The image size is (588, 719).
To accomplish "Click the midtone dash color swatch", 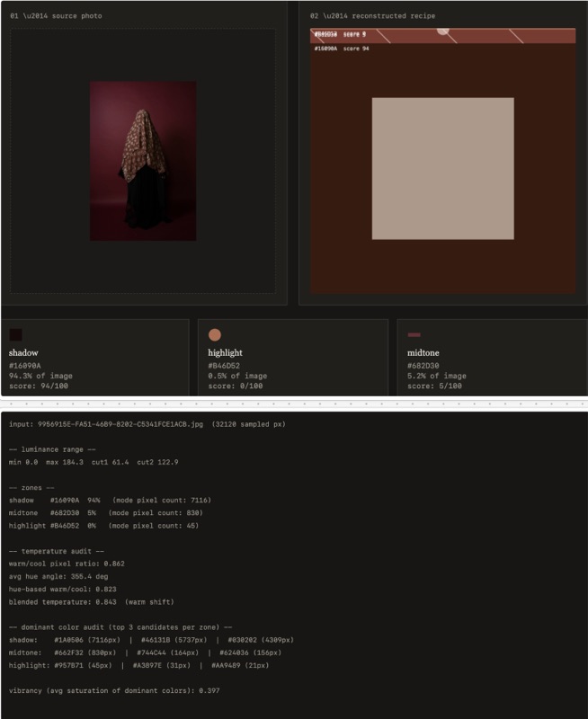I will [x=414, y=334].
